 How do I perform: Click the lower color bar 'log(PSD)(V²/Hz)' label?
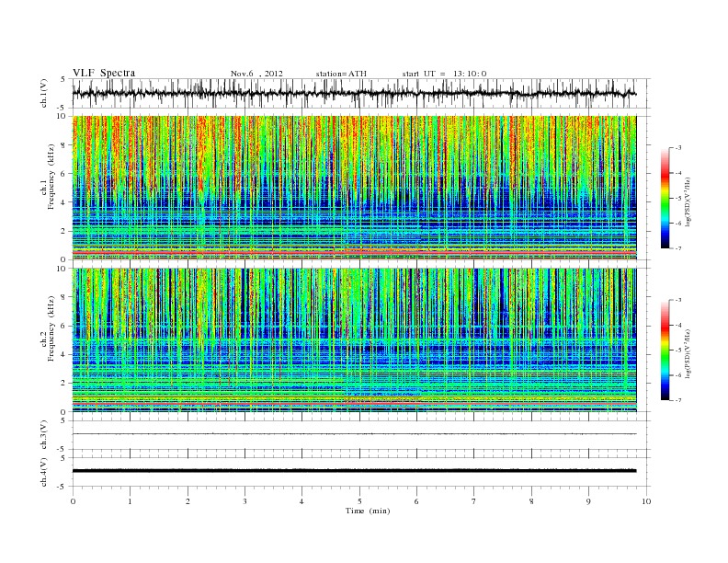tap(688, 353)
